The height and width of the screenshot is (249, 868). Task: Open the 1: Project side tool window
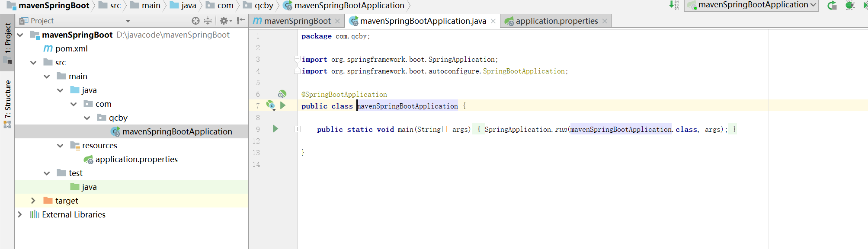pyautogui.click(x=7, y=42)
